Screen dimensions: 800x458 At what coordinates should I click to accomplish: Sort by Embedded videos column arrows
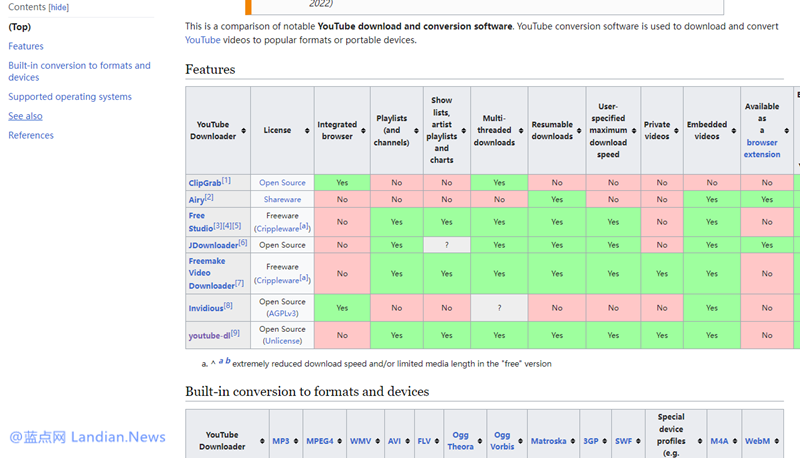733,131
